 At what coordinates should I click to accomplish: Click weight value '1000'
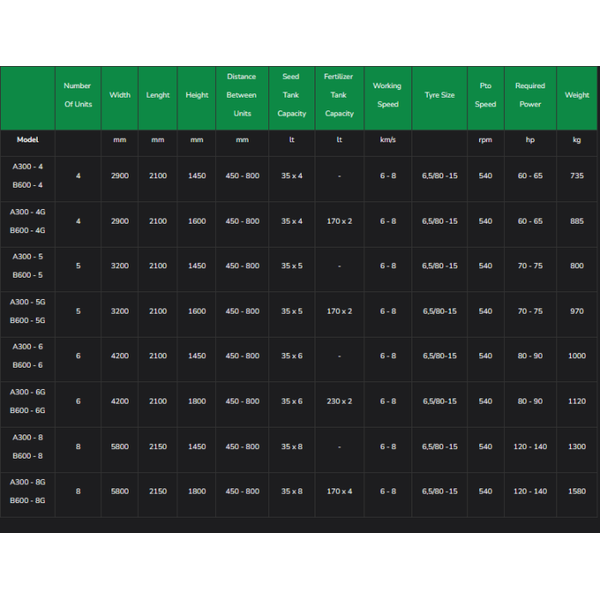tap(577, 356)
